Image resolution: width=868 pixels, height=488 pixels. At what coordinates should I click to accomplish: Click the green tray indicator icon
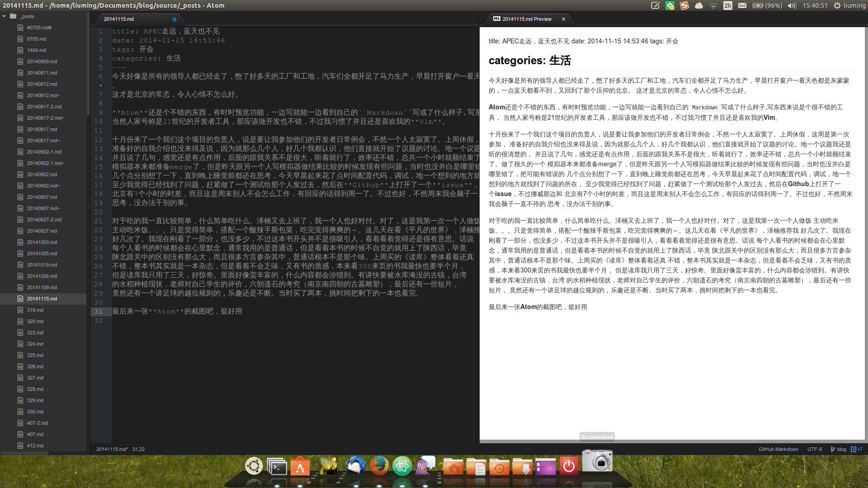670,5
